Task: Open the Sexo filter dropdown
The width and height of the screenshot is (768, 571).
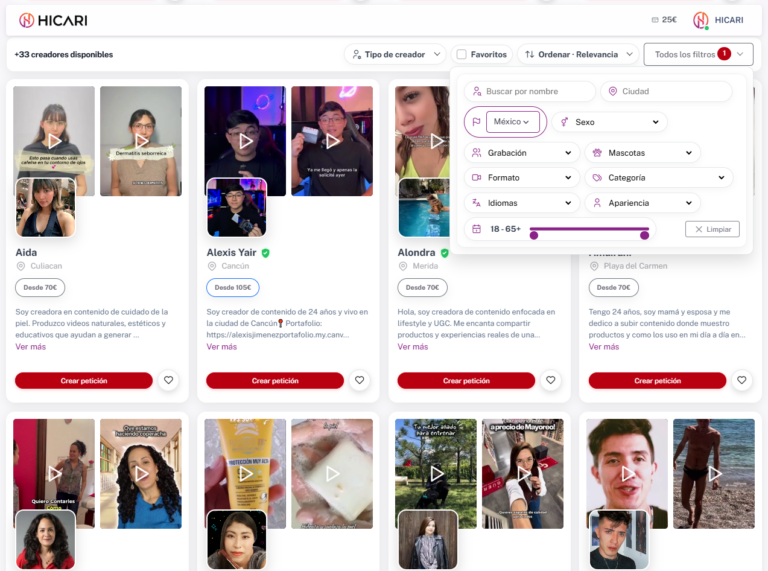Action: (x=610, y=122)
